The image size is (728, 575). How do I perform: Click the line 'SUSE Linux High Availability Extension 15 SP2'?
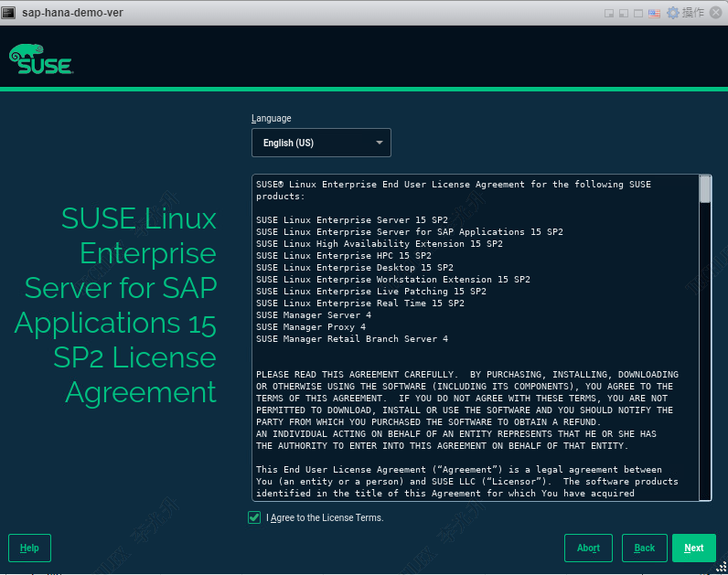click(380, 244)
